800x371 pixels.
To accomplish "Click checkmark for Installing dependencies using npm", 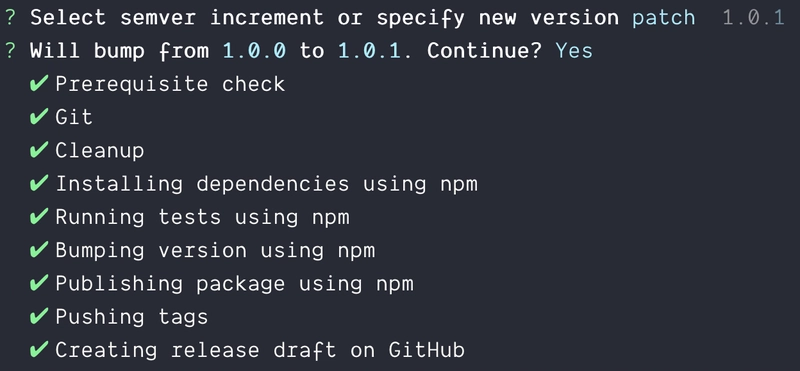I will [39, 183].
